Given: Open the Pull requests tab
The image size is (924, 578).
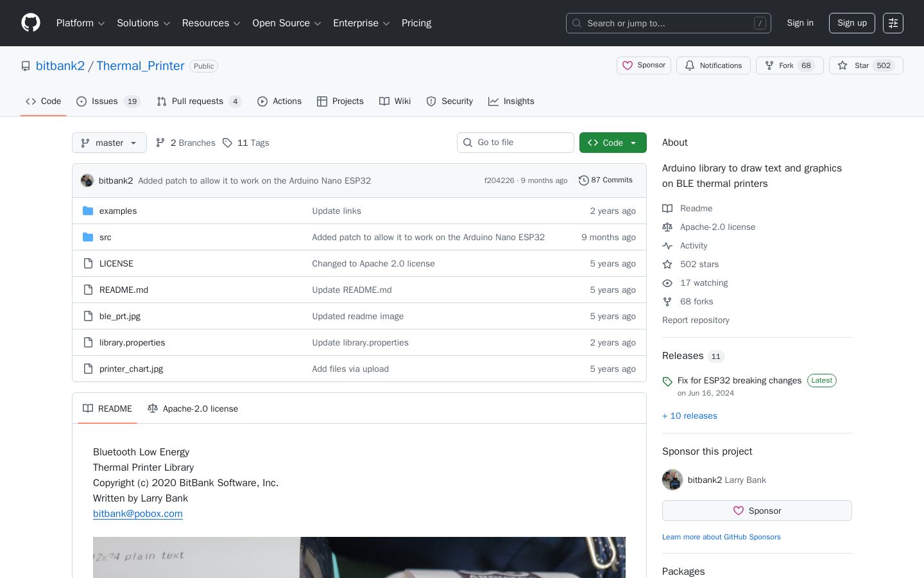Looking at the screenshot, I should point(199,101).
